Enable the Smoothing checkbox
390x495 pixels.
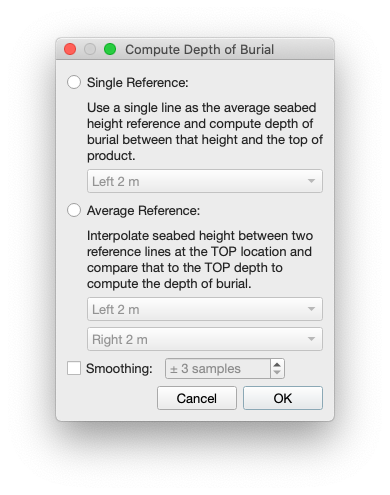tap(74, 368)
